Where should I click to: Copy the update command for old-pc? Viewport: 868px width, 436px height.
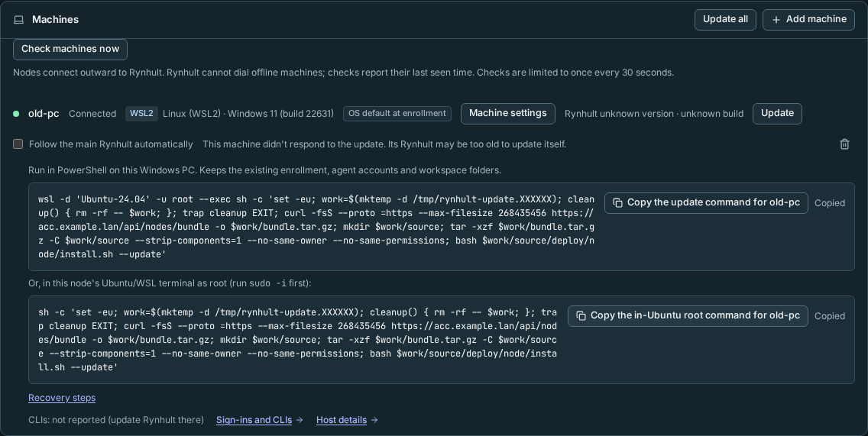point(706,202)
